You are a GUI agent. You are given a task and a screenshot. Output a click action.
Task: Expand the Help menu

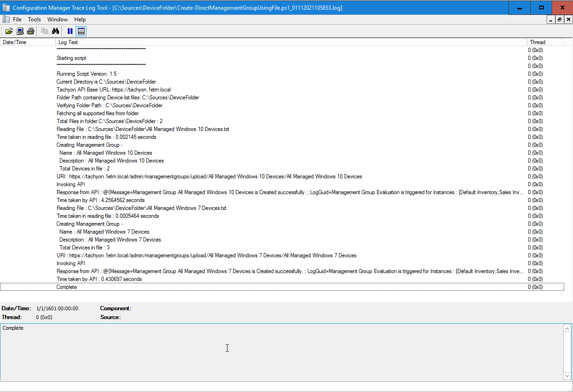click(x=80, y=20)
